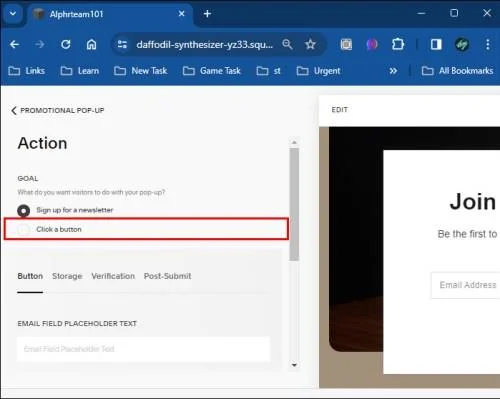Open the Chrome three-dot menu
500x399 pixels.
point(488,44)
